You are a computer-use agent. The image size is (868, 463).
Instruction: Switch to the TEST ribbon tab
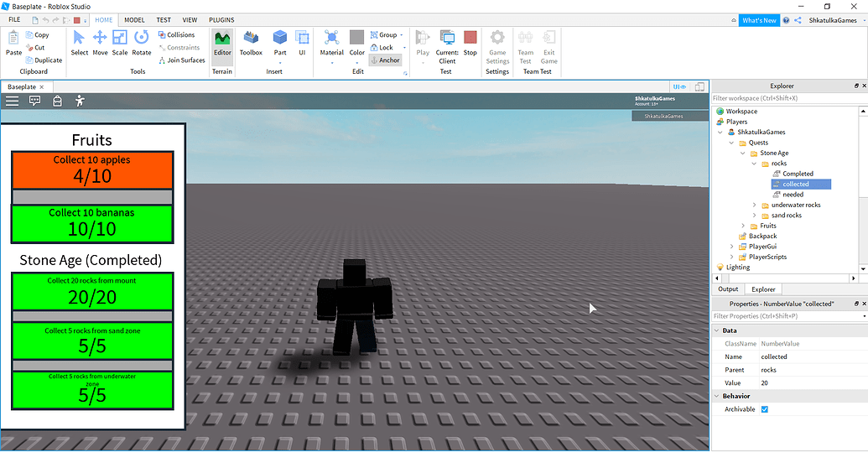pyautogui.click(x=164, y=20)
